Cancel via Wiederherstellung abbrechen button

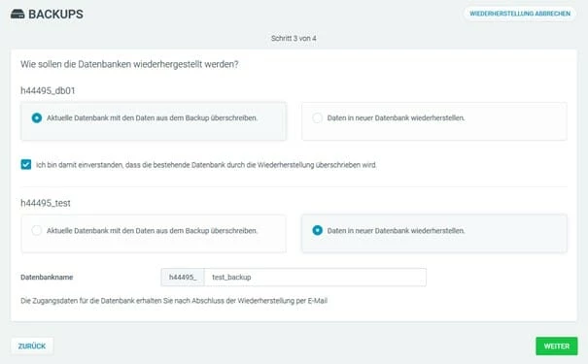(x=520, y=14)
